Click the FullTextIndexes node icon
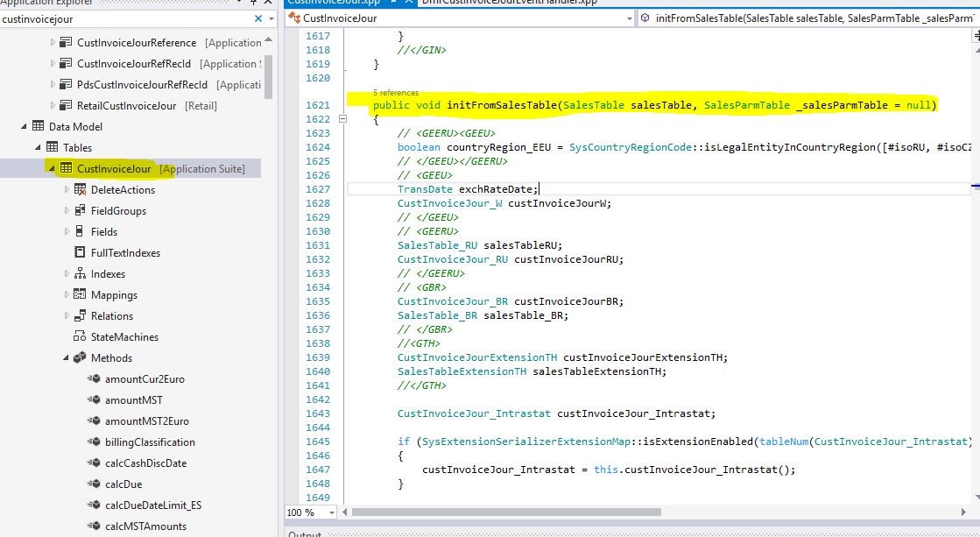Screen dimensions: 980x537 [80, 252]
